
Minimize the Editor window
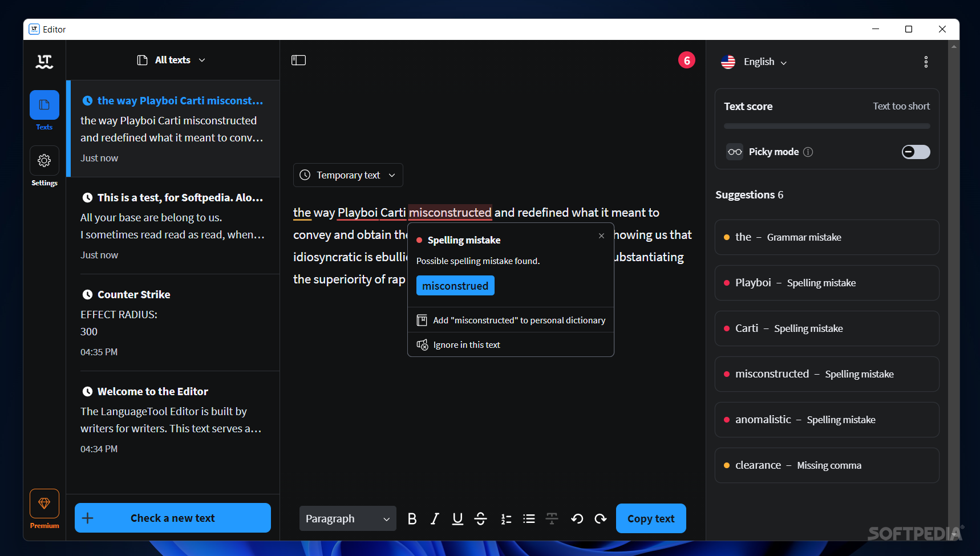coord(876,29)
